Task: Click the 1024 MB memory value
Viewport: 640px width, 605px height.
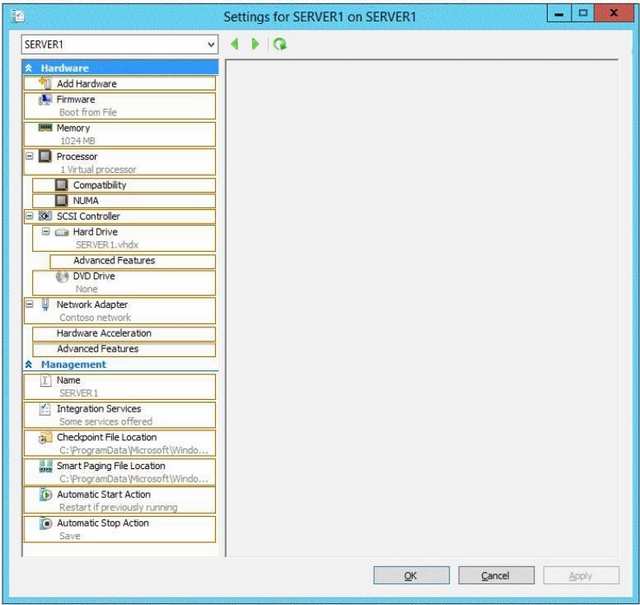Action: coord(78,141)
